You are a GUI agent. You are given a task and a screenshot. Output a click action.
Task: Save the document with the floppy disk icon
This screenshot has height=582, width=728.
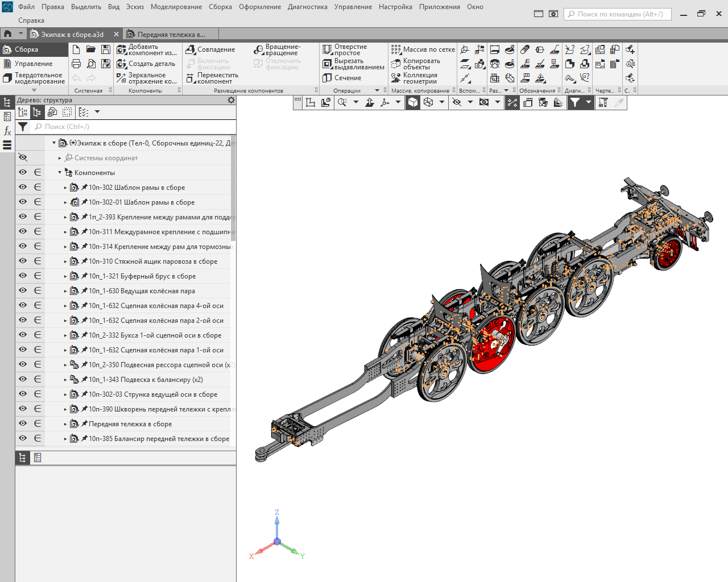coord(106,49)
